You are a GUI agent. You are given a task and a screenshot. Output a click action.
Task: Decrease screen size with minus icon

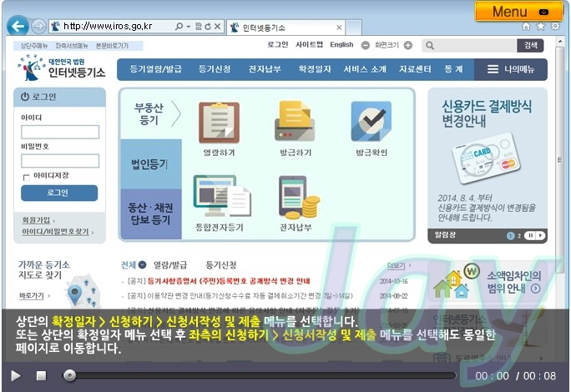[x=366, y=45]
